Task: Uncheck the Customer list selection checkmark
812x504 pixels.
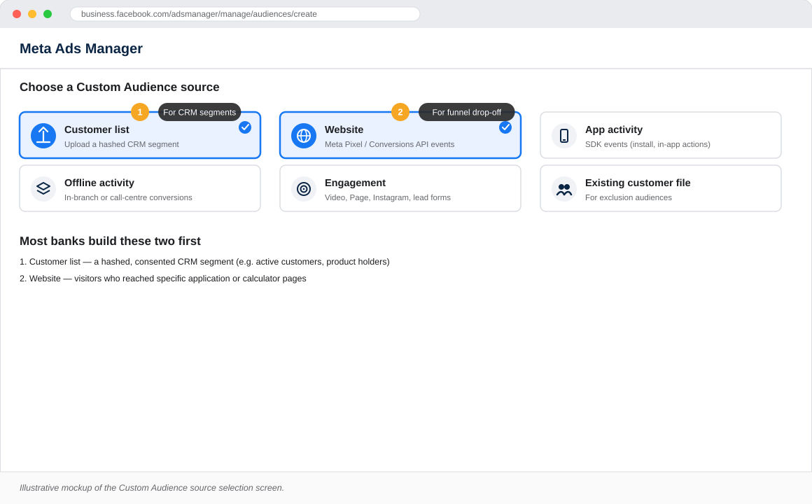Action: (x=245, y=127)
